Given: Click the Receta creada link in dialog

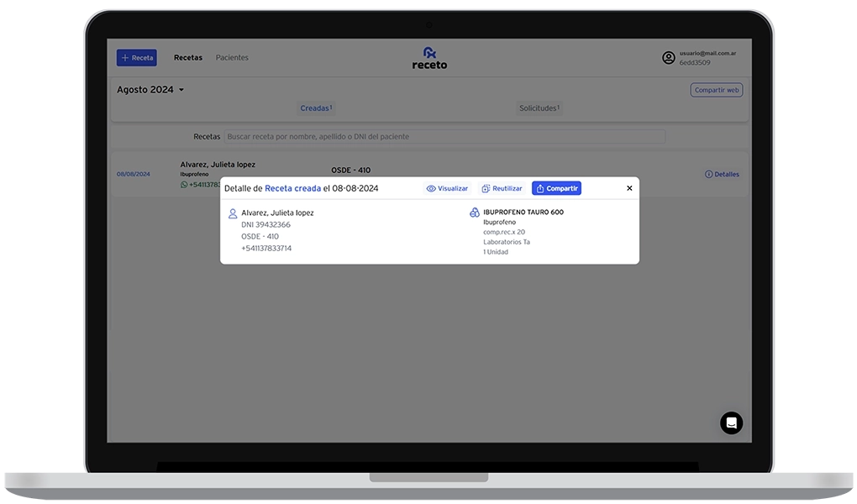Looking at the screenshot, I should click(293, 189).
